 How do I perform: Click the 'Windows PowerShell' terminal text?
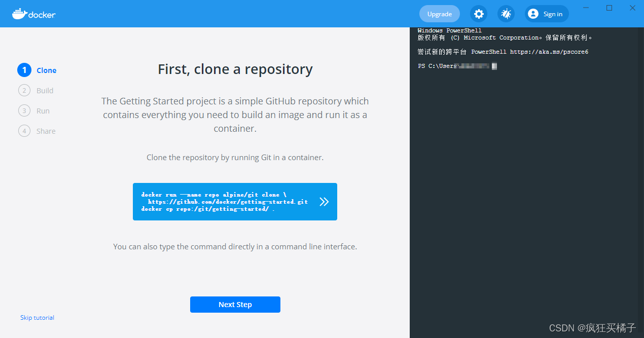(450, 30)
